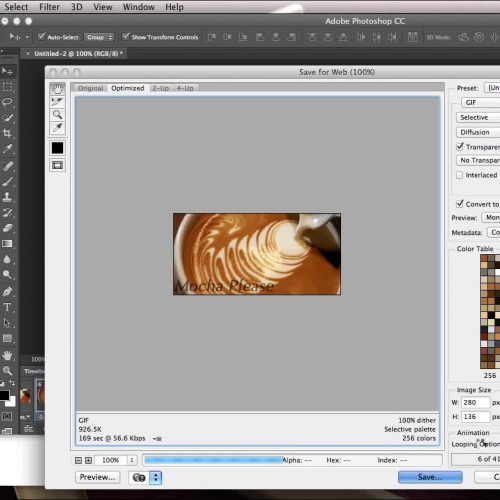500x500 pixels.
Task: Click the zoom in plus button
Action: click(x=88, y=460)
